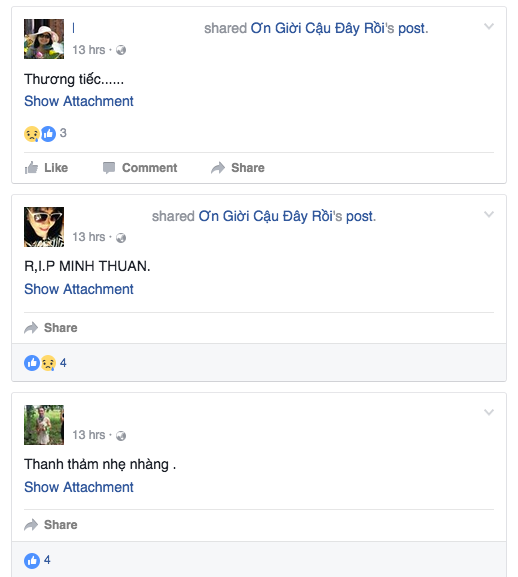The image size is (518, 577).
Task: Show Attachment under Thanh thản nhẹ nhàng
Action: [x=79, y=487]
